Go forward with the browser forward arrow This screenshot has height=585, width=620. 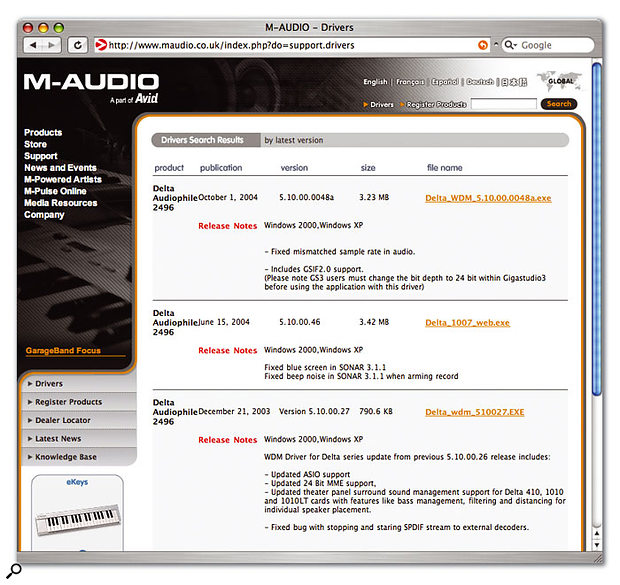click(51, 45)
